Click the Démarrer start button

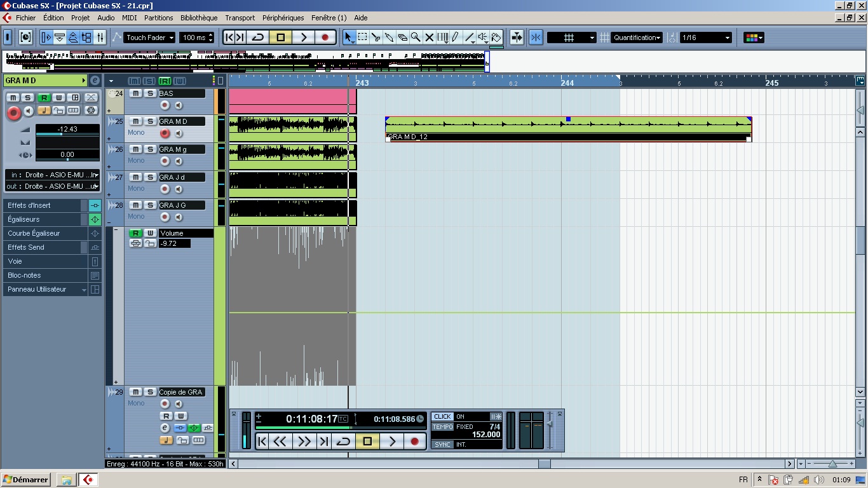point(25,480)
